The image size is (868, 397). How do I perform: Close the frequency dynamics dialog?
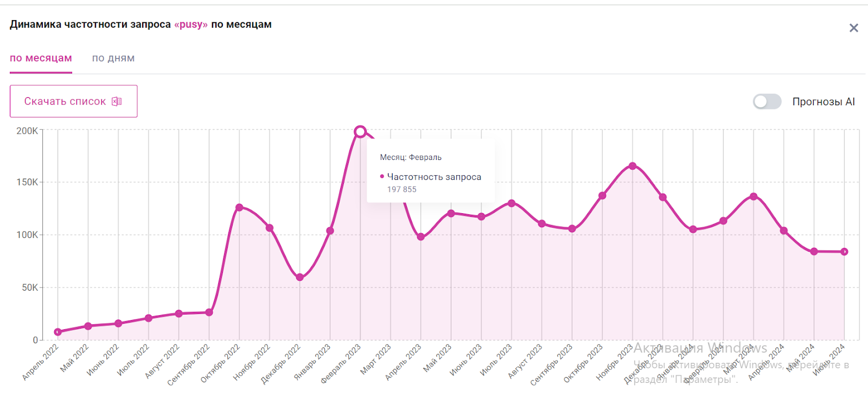853,28
